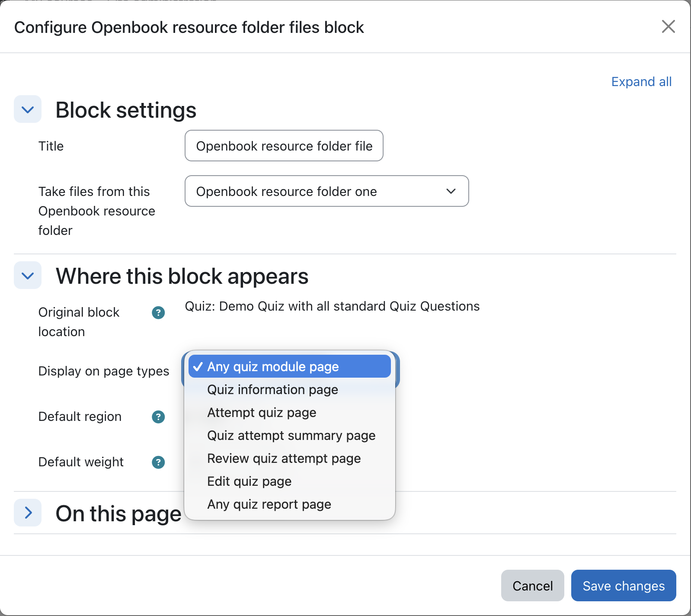Open the Openbook resource folder one dropdown

(327, 191)
